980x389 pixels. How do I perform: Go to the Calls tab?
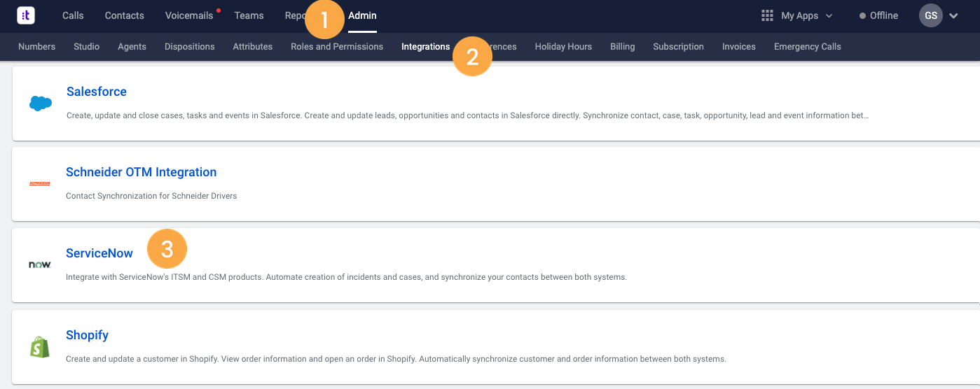pos(73,15)
